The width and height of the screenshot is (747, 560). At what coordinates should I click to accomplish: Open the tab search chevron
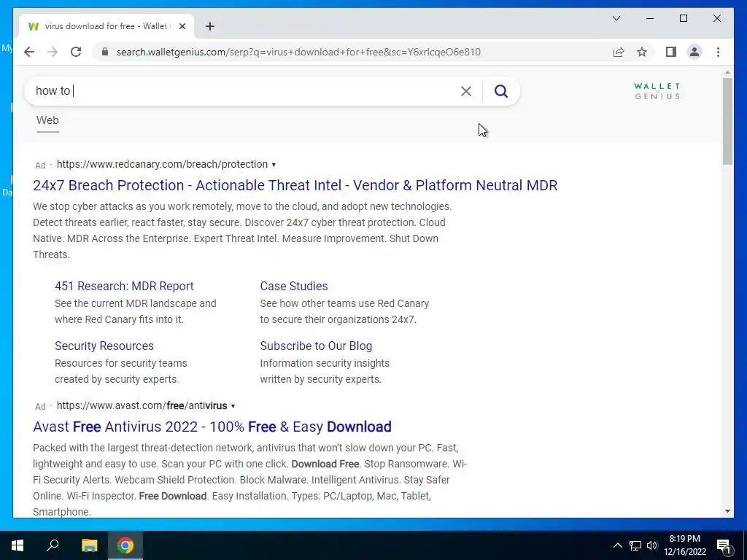(x=616, y=18)
